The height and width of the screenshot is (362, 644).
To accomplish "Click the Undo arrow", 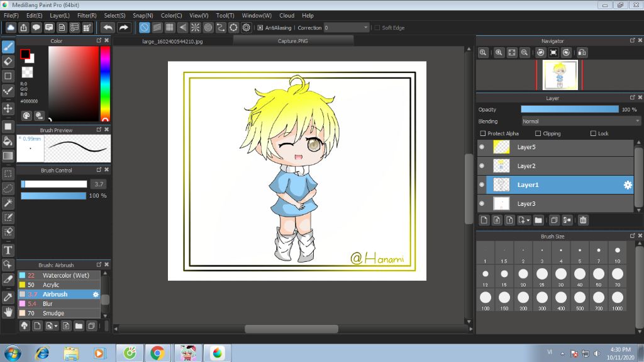I will [108, 28].
